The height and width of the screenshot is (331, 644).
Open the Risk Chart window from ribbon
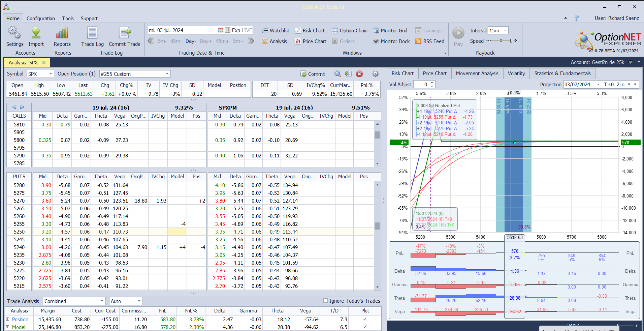(310, 31)
